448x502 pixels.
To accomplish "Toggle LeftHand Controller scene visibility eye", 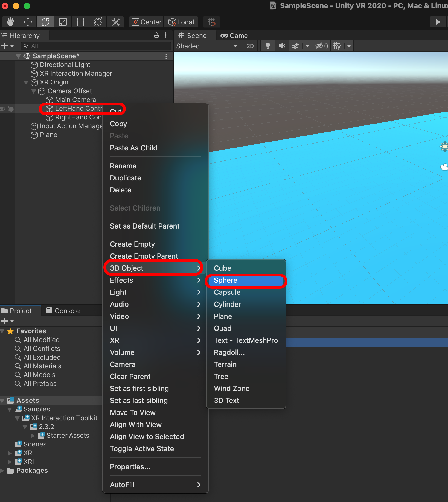I will coord(3,109).
